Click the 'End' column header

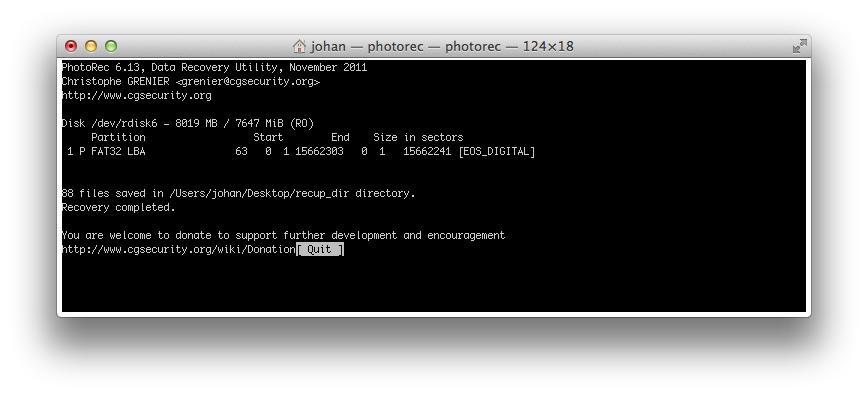coord(340,137)
